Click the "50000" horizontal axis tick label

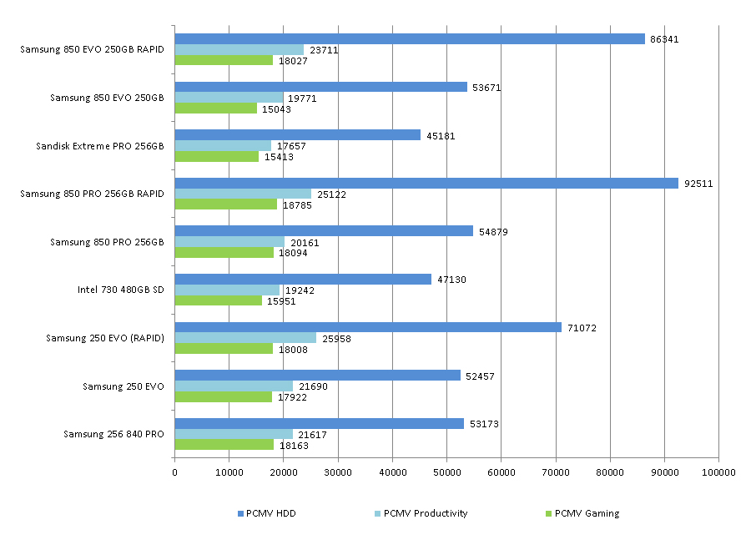447,473
